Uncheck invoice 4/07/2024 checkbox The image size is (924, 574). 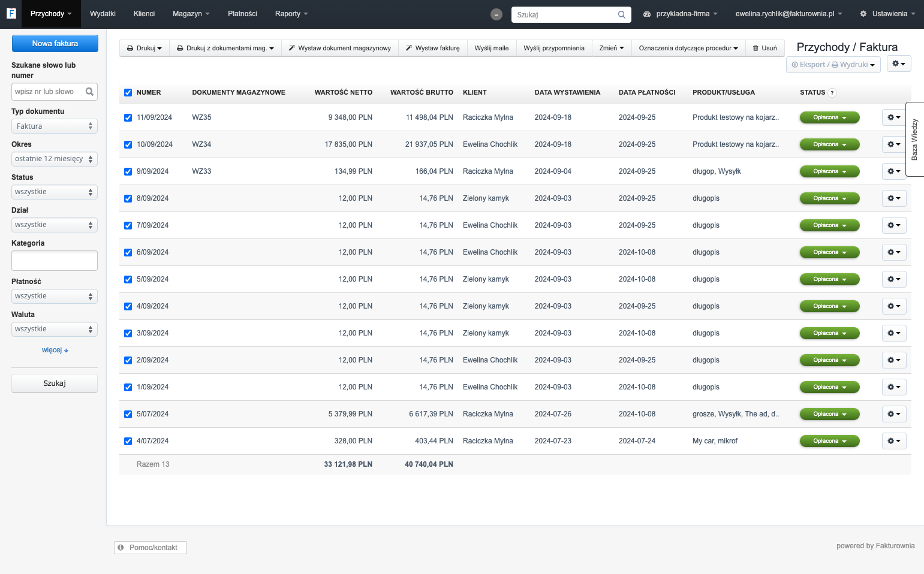(x=128, y=441)
